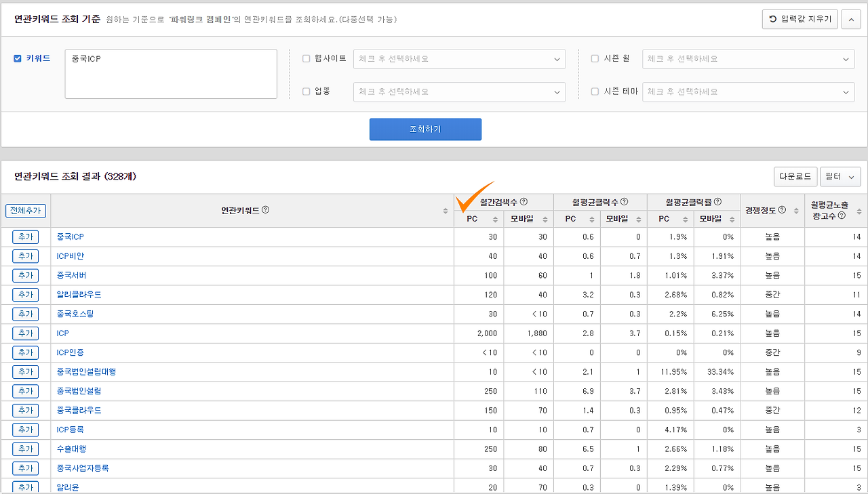Add the 알리클라우드 keyword row
Viewport: 868px width, 494px height.
25,295
